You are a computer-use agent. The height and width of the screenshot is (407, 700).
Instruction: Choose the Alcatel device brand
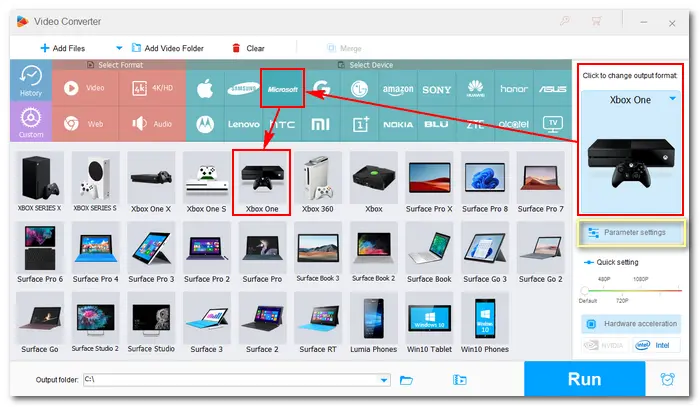pos(514,124)
